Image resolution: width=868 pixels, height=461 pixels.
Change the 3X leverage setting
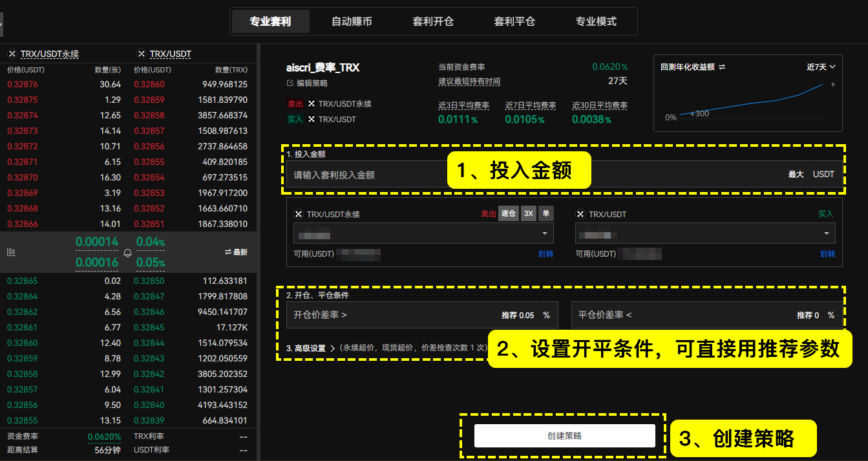click(529, 213)
